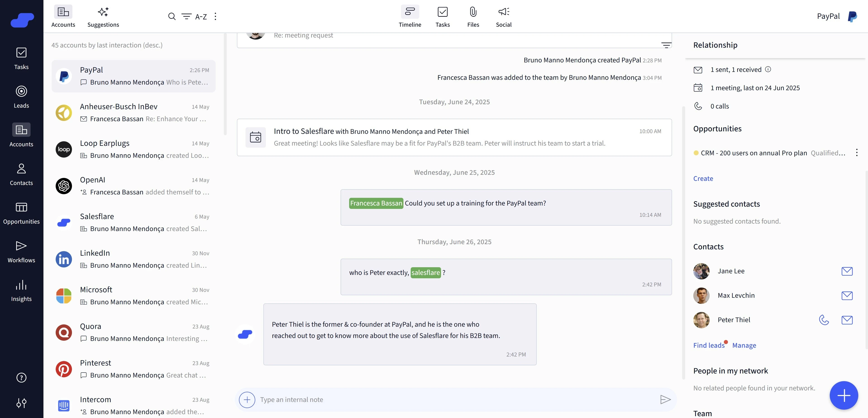This screenshot has height=418, width=868.
Task: Email Jane Lee
Action: [x=847, y=271]
